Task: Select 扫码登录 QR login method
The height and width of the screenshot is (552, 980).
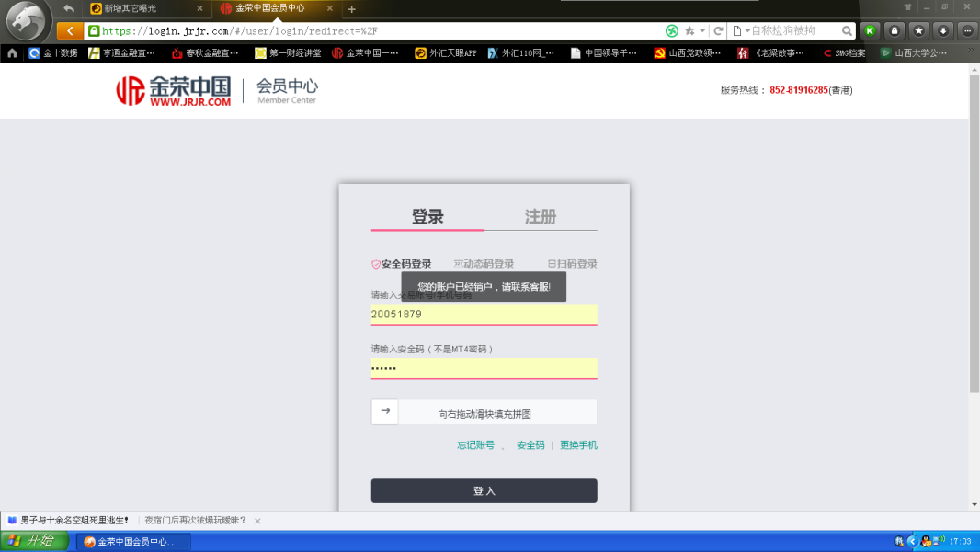Action: [x=572, y=264]
